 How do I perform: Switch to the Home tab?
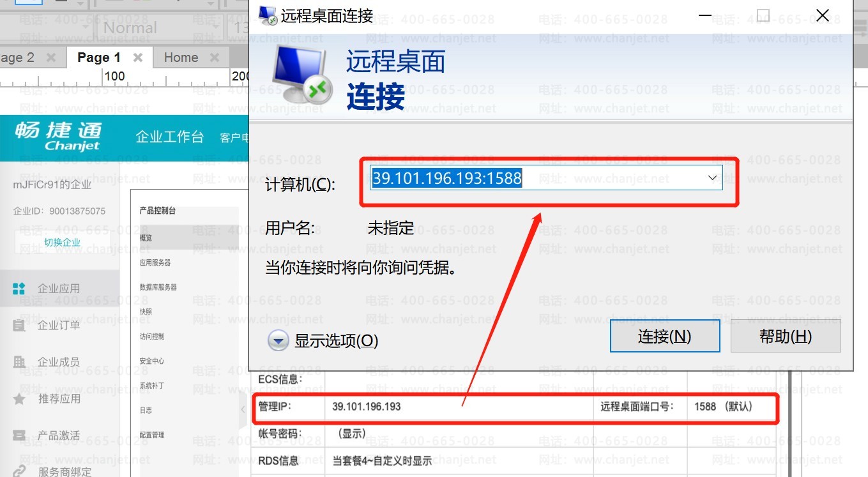click(x=181, y=57)
